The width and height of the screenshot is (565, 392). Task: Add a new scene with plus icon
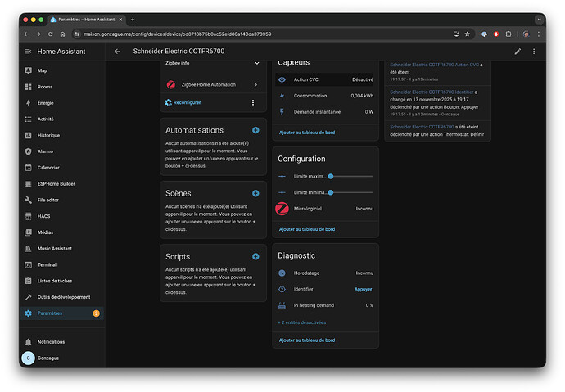pyautogui.click(x=255, y=193)
